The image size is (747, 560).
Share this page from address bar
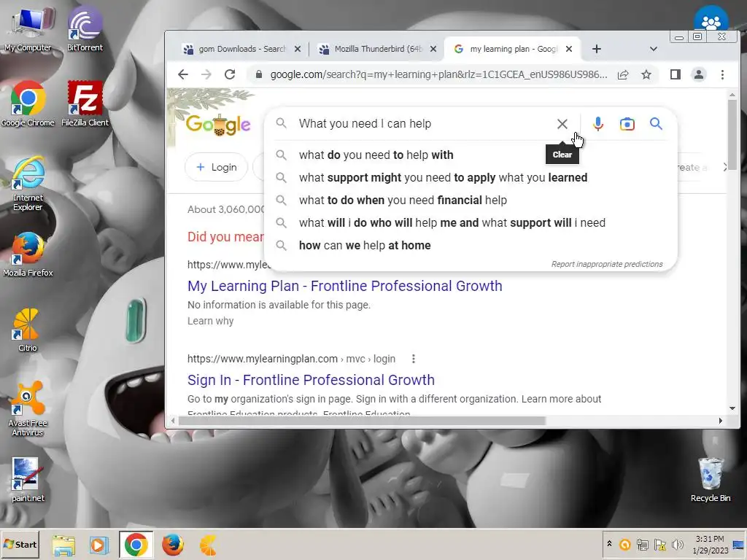(623, 74)
